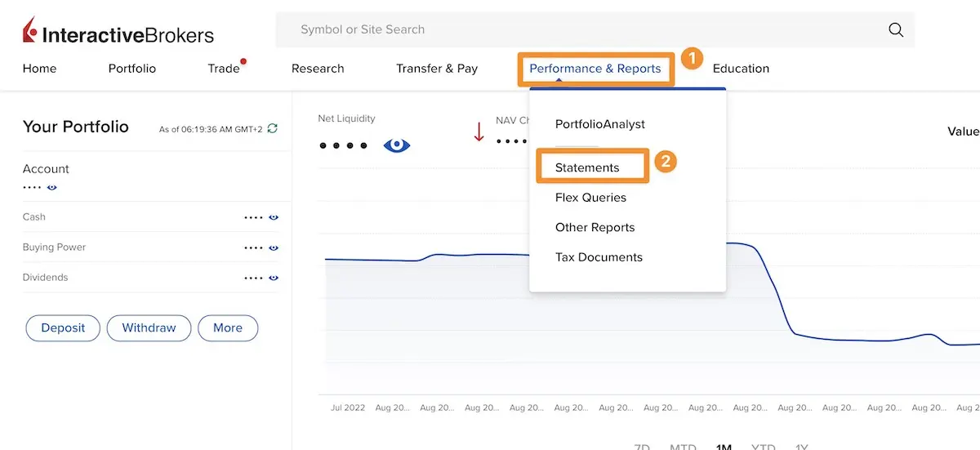The image size is (980, 450).
Task: Click the Cash row label
Action: pos(34,217)
